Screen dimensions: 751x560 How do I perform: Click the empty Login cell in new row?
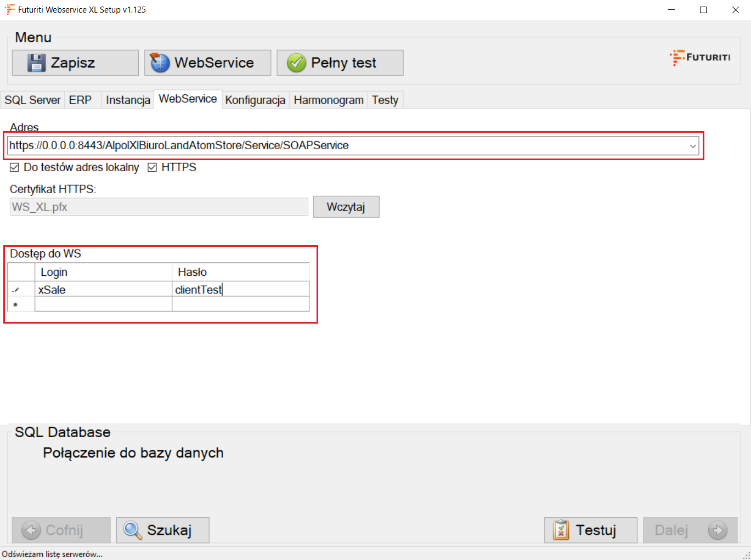[x=103, y=304]
